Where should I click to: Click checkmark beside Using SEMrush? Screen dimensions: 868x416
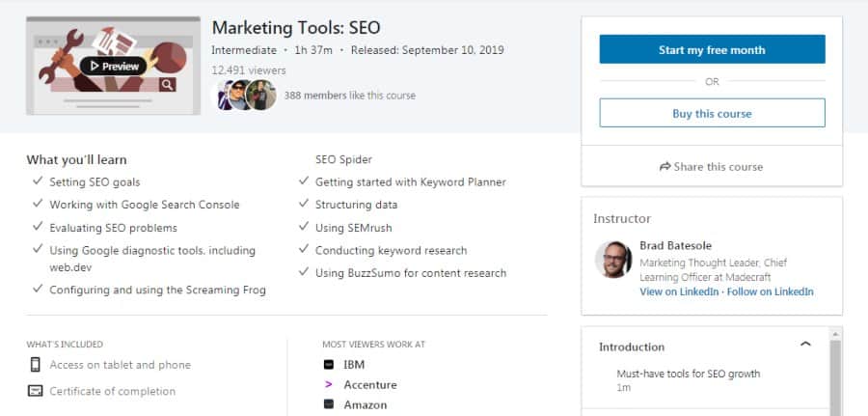304,227
